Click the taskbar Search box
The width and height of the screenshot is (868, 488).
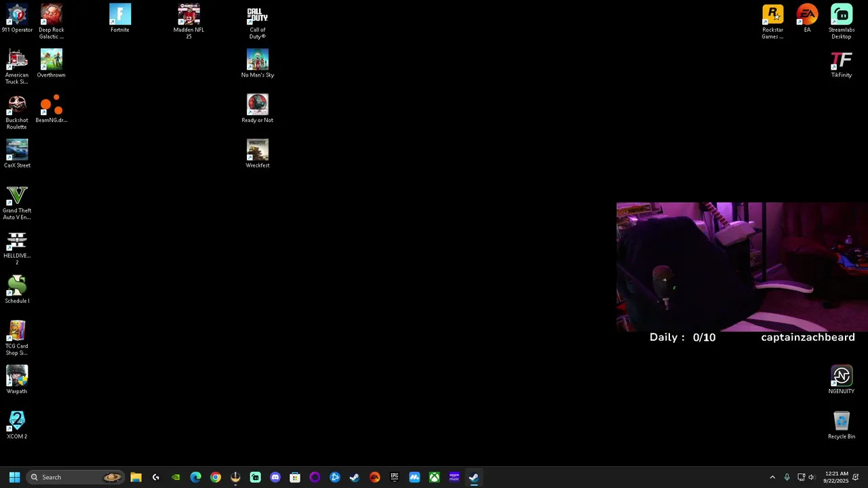(76, 477)
